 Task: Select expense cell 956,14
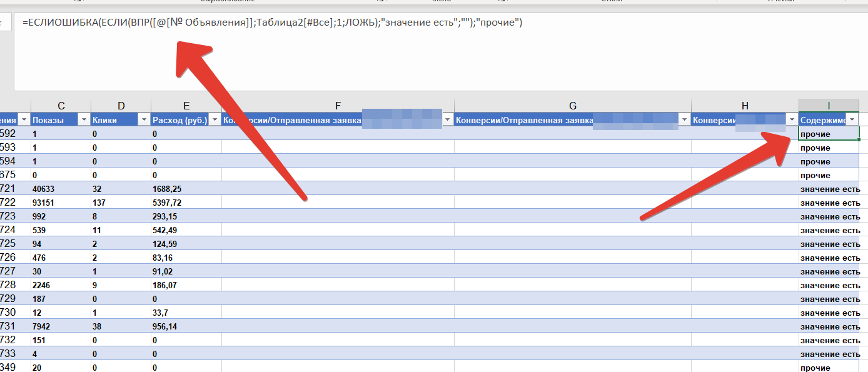pyautogui.click(x=186, y=326)
